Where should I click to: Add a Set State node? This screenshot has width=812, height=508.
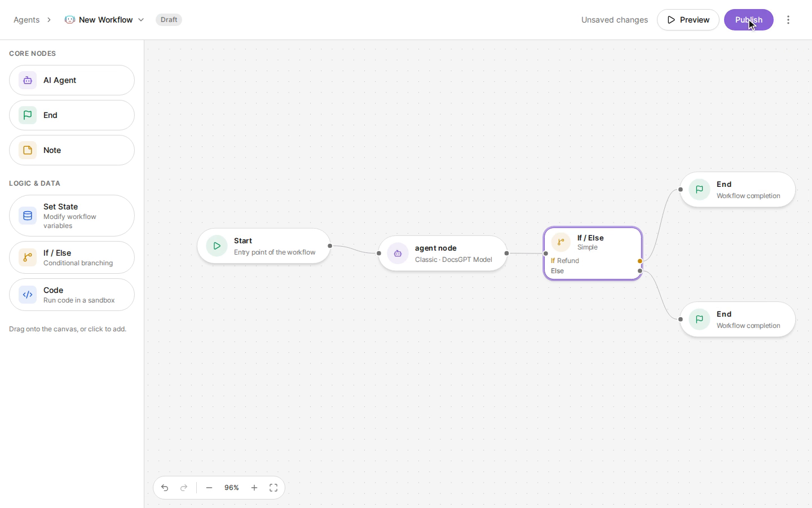(72, 216)
